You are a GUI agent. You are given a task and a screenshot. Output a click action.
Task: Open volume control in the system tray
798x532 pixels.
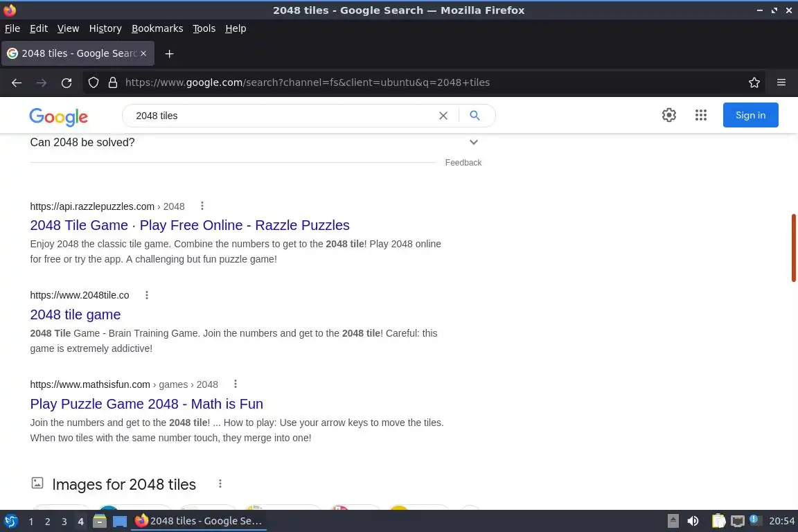tap(693, 521)
